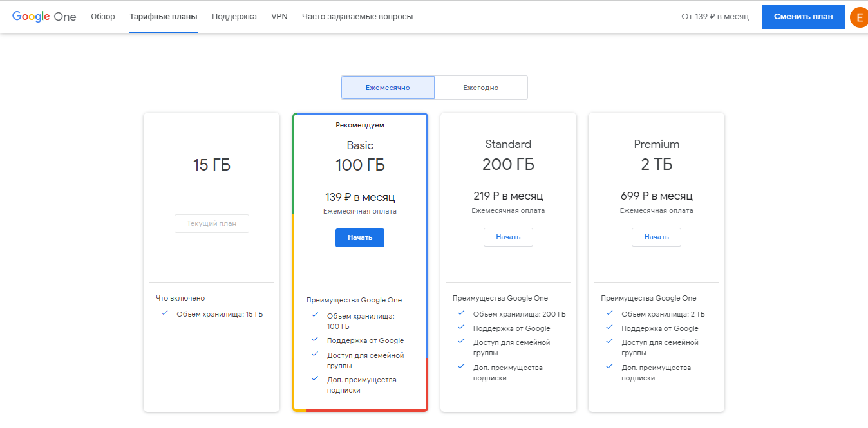Click the 219 ₽ в месяц price
Image resolution: width=868 pixels, height=428 pixels.
(508, 196)
